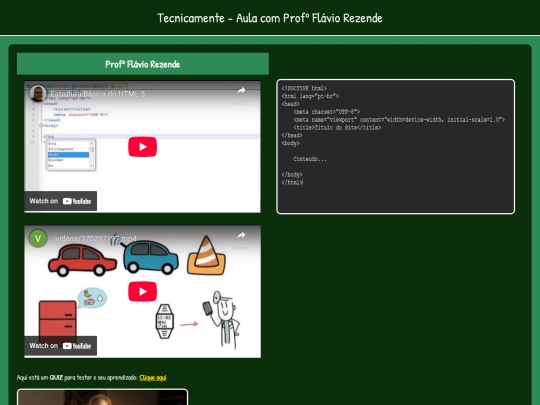
Task: Open the green V channel avatar
Action: (x=38, y=238)
